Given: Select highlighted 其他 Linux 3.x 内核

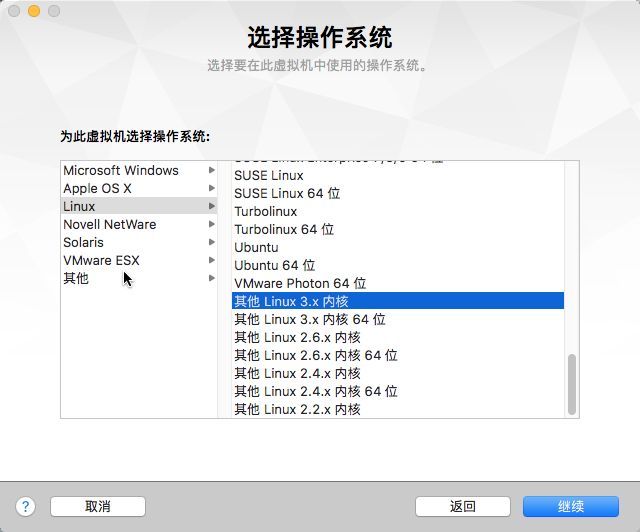Looking at the screenshot, I should (398, 301).
